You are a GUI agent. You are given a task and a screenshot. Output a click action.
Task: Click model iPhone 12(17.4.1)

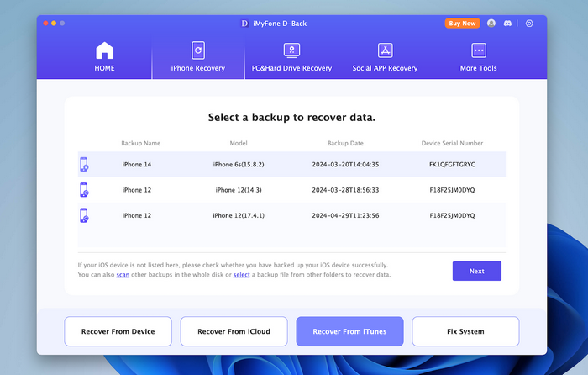tap(239, 215)
